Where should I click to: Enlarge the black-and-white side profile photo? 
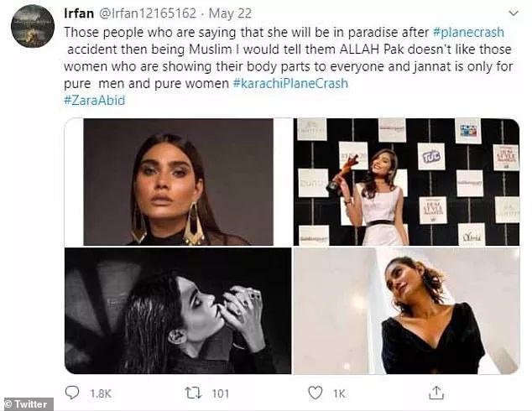pyautogui.click(x=179, y=311)
